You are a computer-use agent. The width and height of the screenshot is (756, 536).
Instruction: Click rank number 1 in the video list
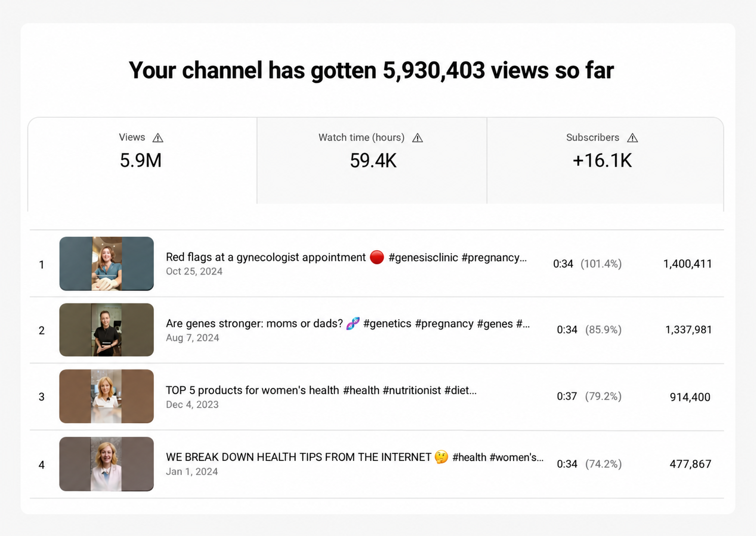tap(42, 264)
